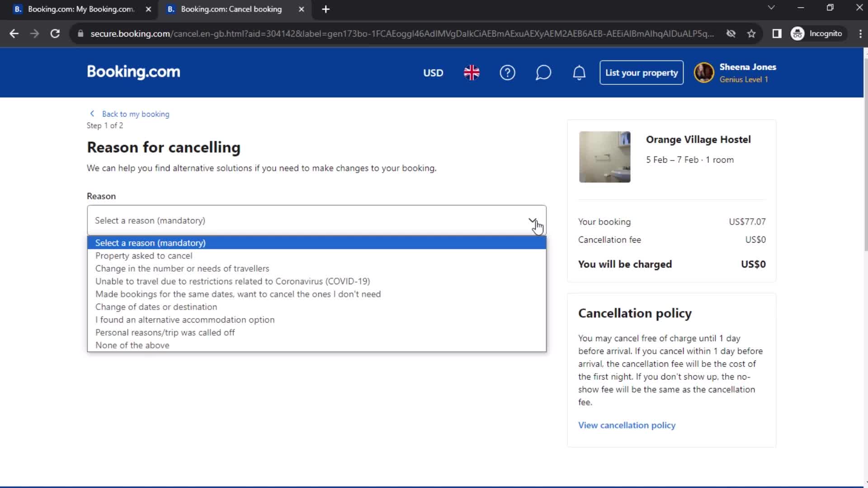Select Personal reasons/trip was called off
Screen dimensions: 868x488
(316, 333)
